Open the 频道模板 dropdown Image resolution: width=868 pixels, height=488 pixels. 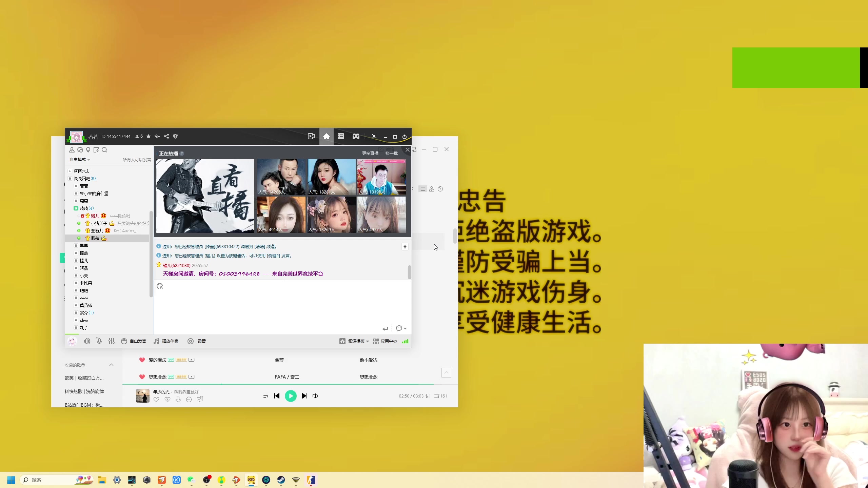pyautogui.click(x=354, y=341)
